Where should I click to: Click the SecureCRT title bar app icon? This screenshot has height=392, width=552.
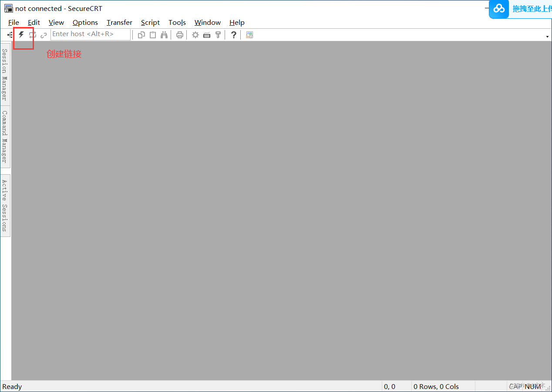pyautogui.click(x=8, y=8)
